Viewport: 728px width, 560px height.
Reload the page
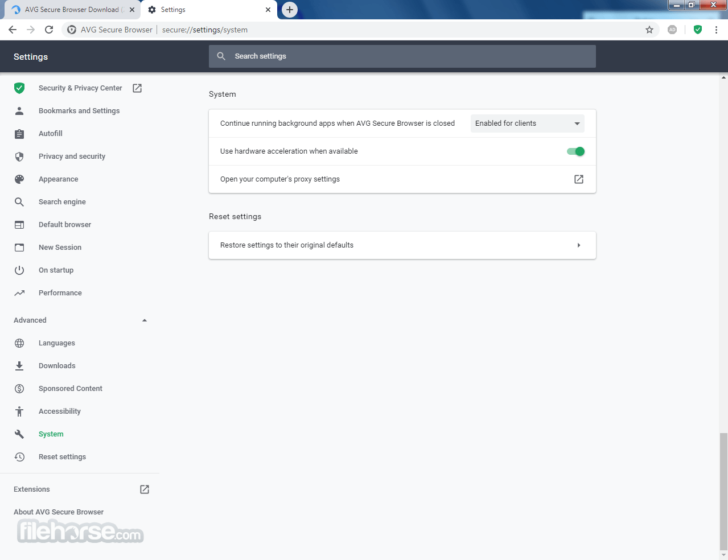click(x=49, y=30)
